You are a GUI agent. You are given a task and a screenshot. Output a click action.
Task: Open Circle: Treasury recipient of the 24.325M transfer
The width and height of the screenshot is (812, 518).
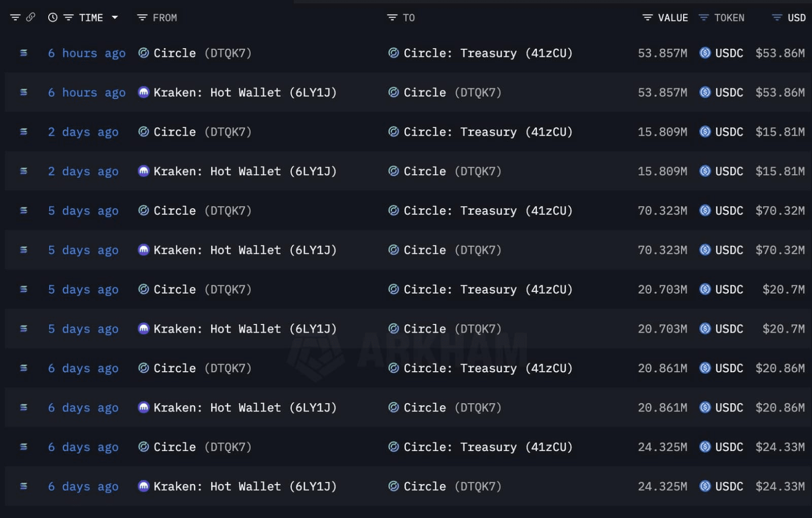[x=488, y=447]
